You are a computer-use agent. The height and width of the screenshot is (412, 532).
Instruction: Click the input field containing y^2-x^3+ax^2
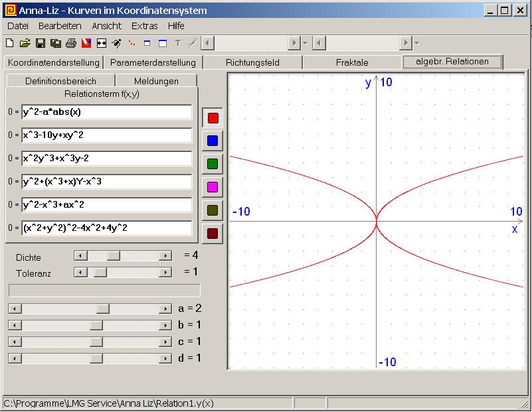[x=106, y=204]
